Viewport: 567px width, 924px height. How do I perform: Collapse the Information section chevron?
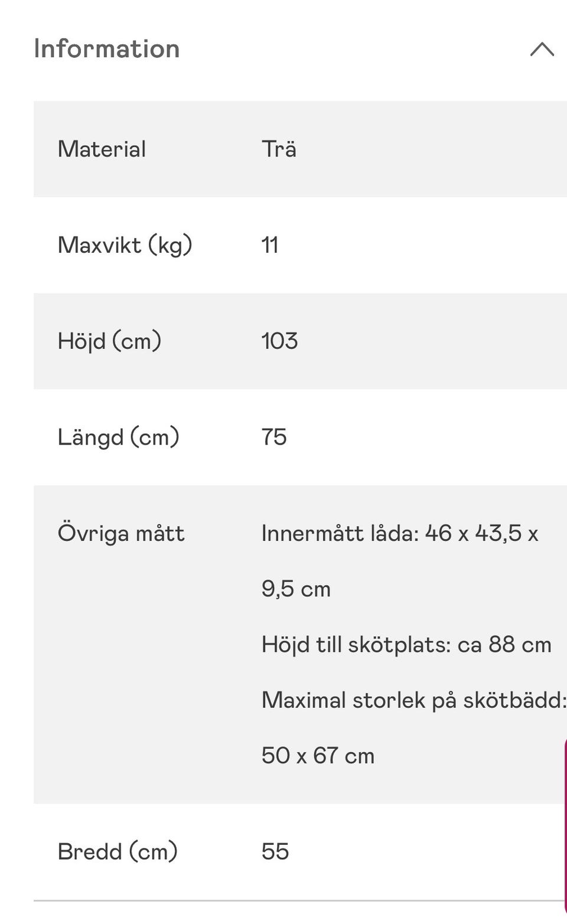pos(542,49)
